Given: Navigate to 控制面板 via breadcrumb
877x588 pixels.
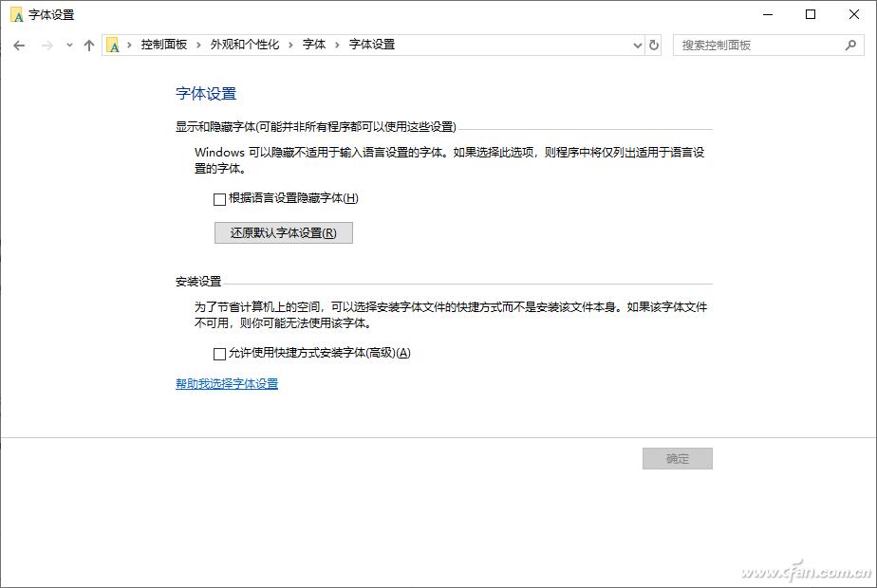Looking at the screenshot, I should pos(167,44).
